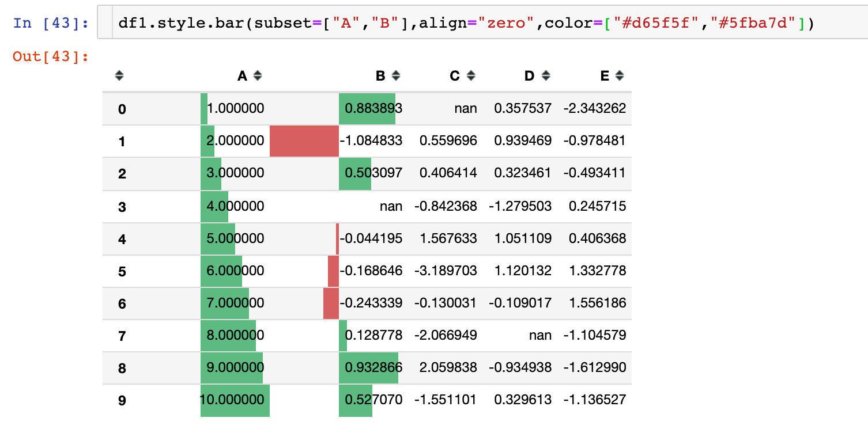Click the column D header label
The height and width of the screenshot is (433, 868).
[x=530, y=75]
